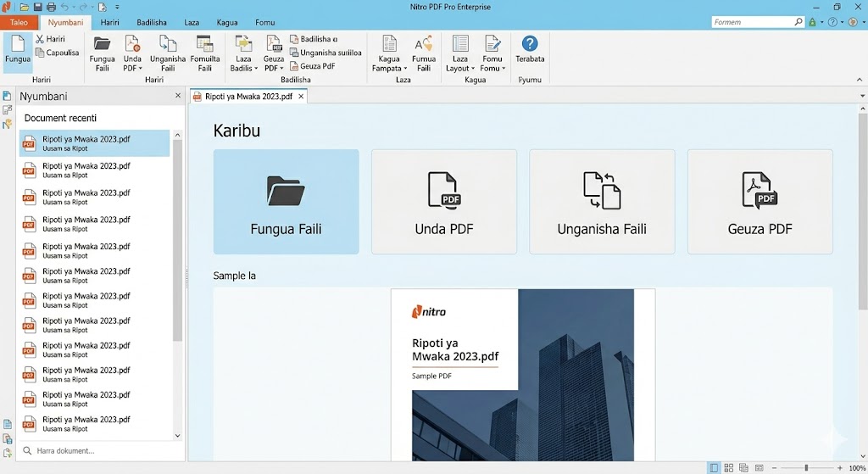
Task: Click the Redo arrow in quick access toolbar
Action: pos(84,7)
